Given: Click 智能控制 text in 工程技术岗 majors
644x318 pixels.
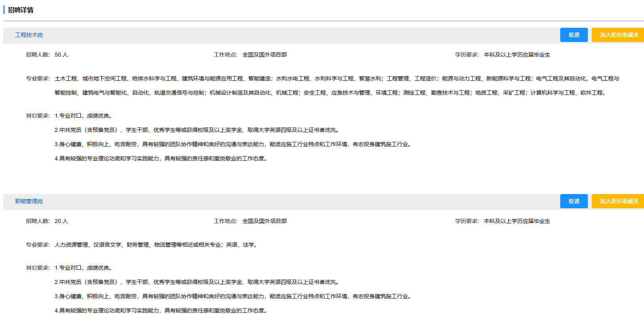Looking at the screenshot, I should [66, 93].
